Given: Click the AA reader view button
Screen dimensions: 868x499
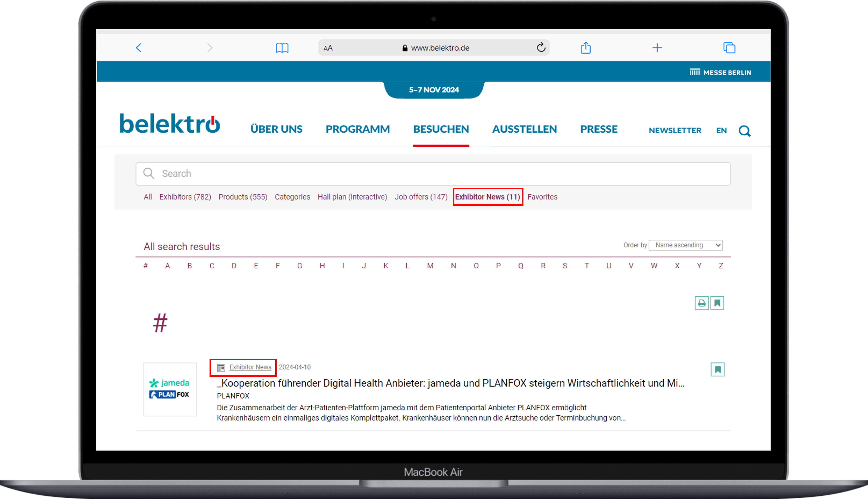Looking at the screenshot, I should 328,48.
